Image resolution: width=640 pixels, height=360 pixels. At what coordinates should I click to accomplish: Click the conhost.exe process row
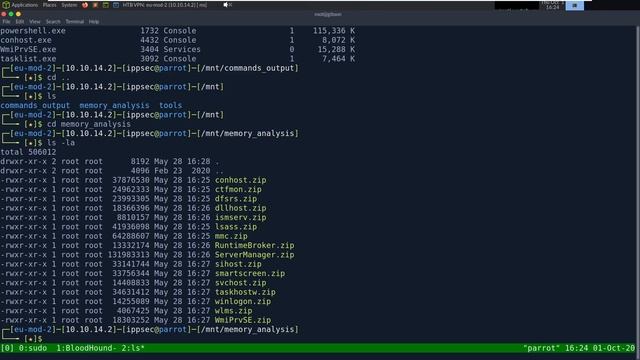[x=178, y=40]
